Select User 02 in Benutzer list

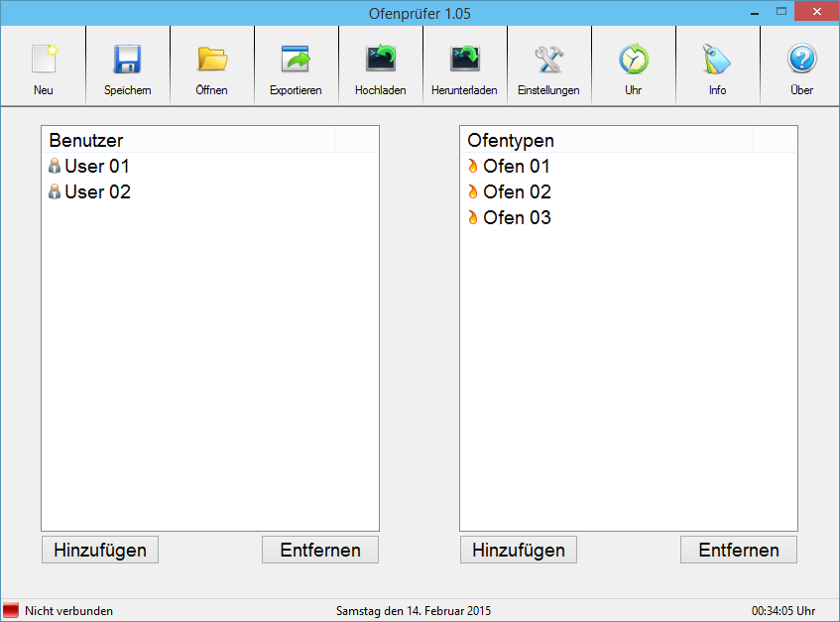(97, 192)
